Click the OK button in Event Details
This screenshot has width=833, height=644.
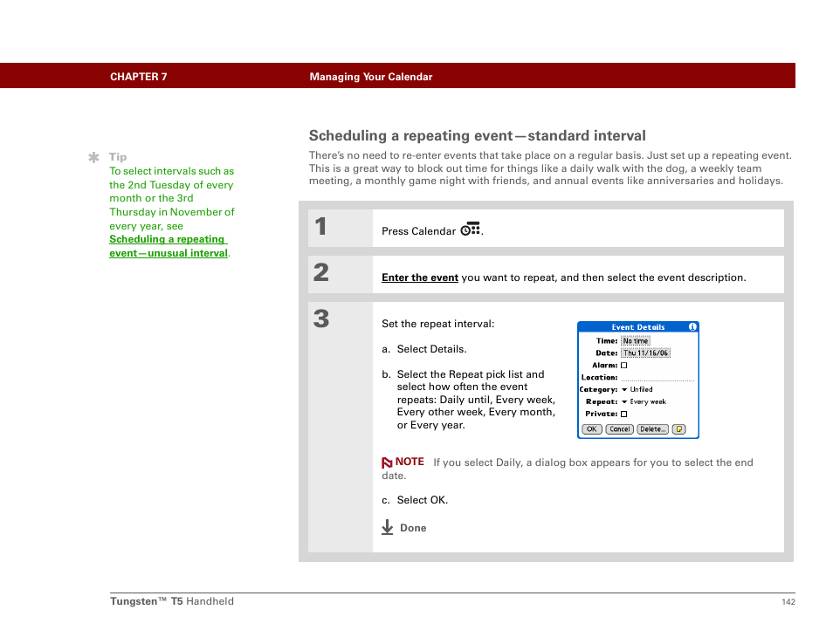pos(592,429)
